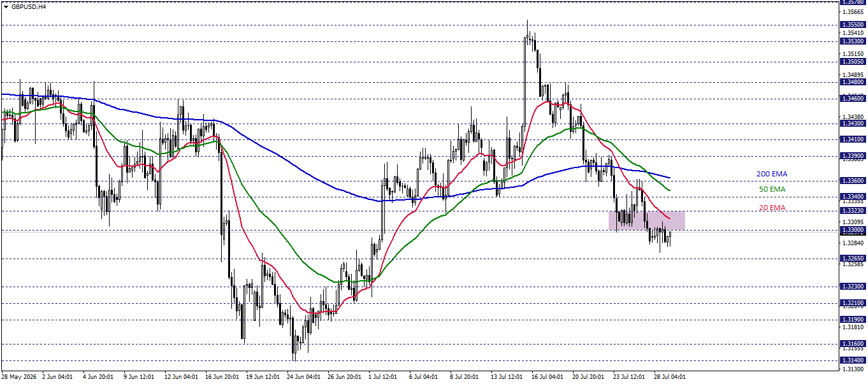This screenshot has height=384, width=868.
Task: Click the 1.34895 scale value
Action: (853, 75)
